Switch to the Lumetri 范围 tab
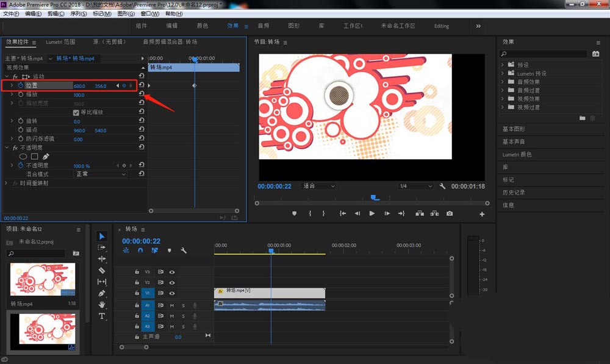Screen dimensions: 610x364 pos(60,42)
